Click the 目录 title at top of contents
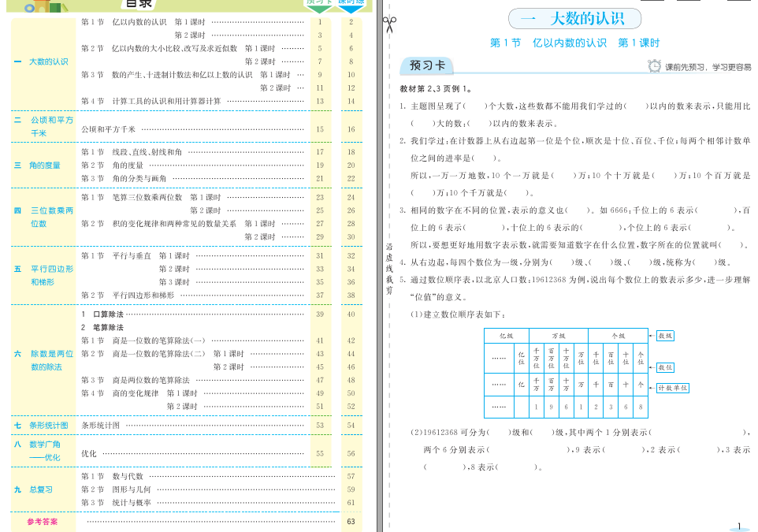Image resolution: width=758 pixels, height=532 pixels. click(139, 4)
